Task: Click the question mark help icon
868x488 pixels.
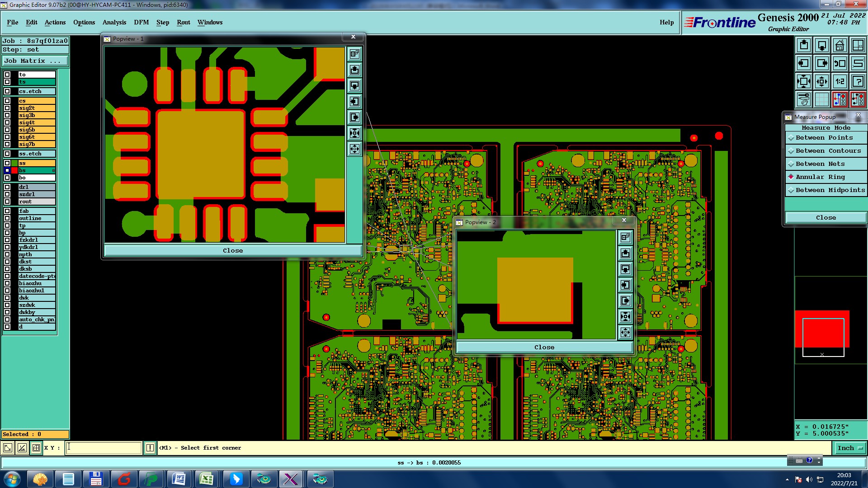Action: pyautogui.click(x=858, y=81)
